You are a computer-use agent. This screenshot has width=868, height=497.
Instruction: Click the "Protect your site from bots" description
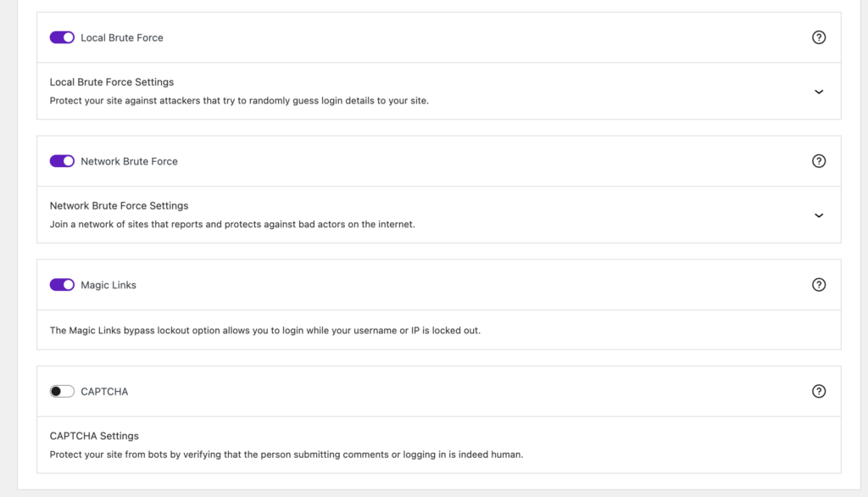coord(287,454)
